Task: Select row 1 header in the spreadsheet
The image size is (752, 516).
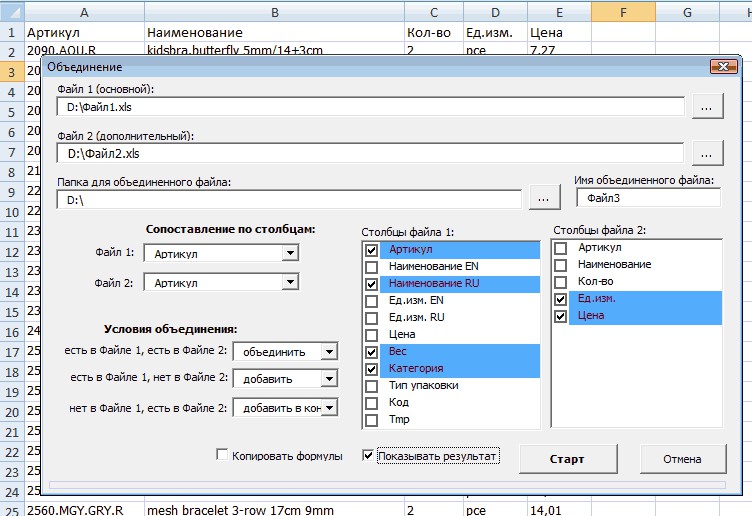Action: 12,33
